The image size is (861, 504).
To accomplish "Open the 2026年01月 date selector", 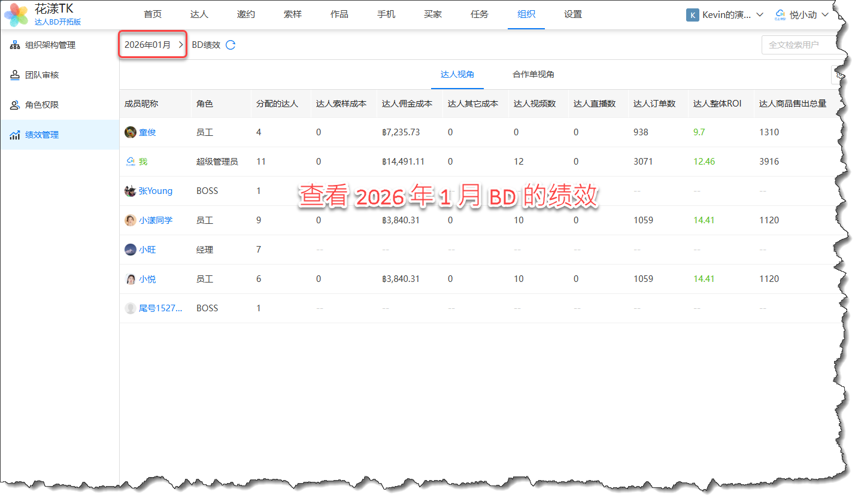I will [153, 45].
